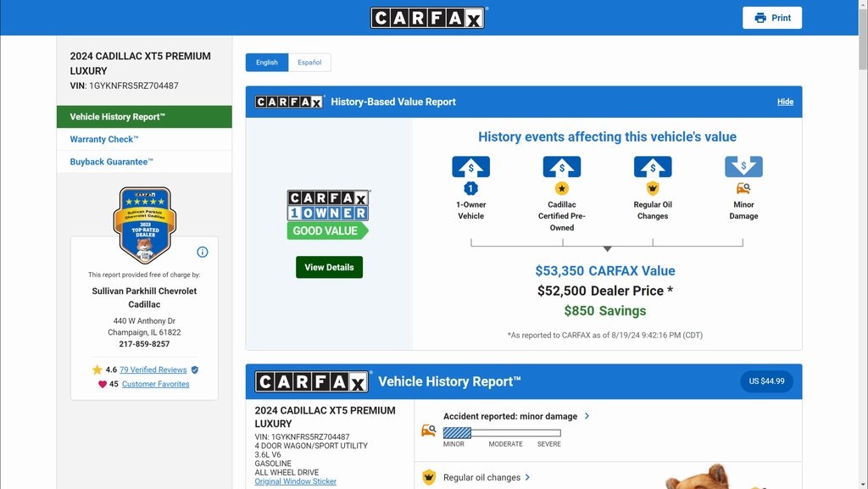The height and width of the screenshot is (489, 868).
Task: Expand the Regular oil changes chevron
Action: pos(527,477)
